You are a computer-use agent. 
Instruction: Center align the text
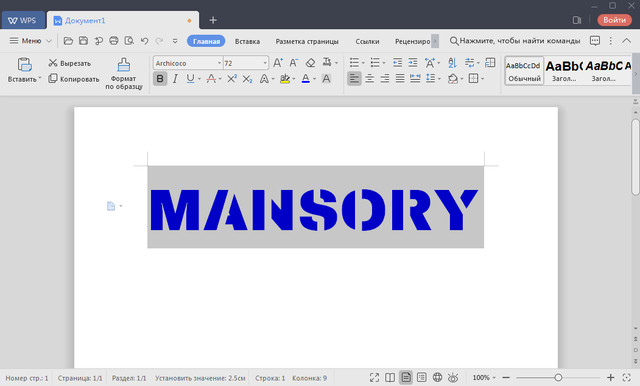tap(370, 78)
